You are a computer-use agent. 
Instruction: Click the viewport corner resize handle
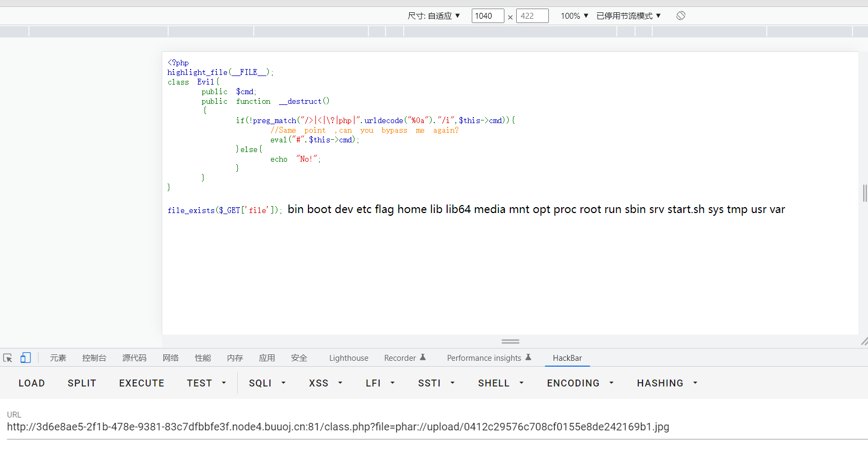[864, 341]
